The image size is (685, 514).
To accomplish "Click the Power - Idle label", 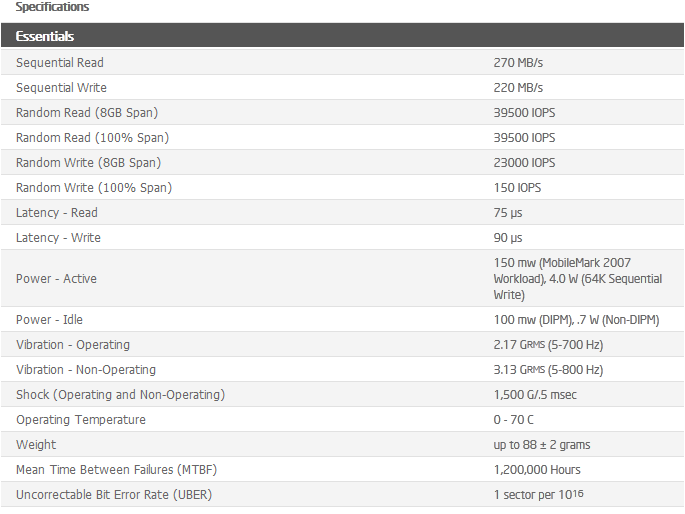I will [x=49, y=320].
